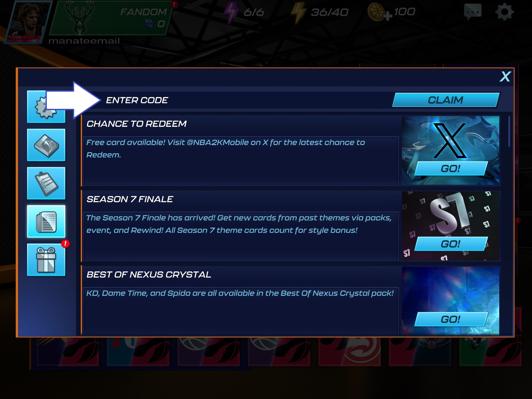Image resolution: width=532 pixels, height=399 pixels.
Task: Select the SEASON 7 FINALE news heading
Action: pyautogui.click(x=130, y=199)
